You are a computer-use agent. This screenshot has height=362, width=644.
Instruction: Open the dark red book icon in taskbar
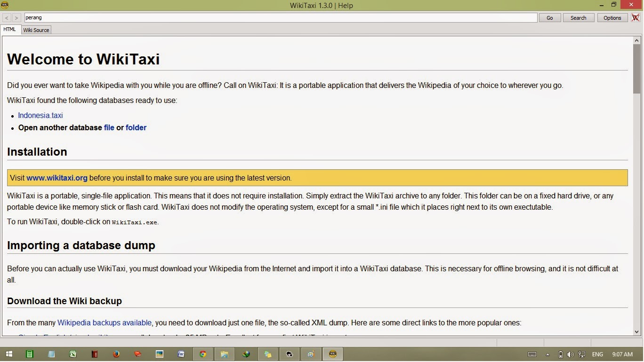coord(95,354)
